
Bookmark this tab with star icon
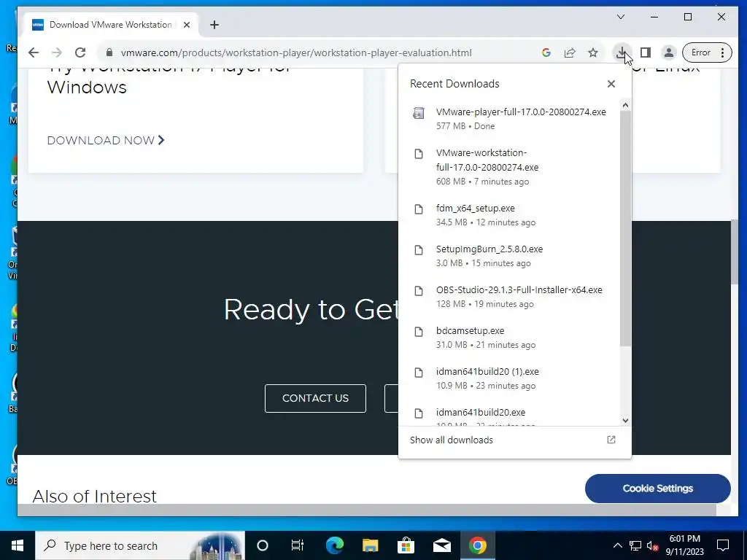[593, 52]
